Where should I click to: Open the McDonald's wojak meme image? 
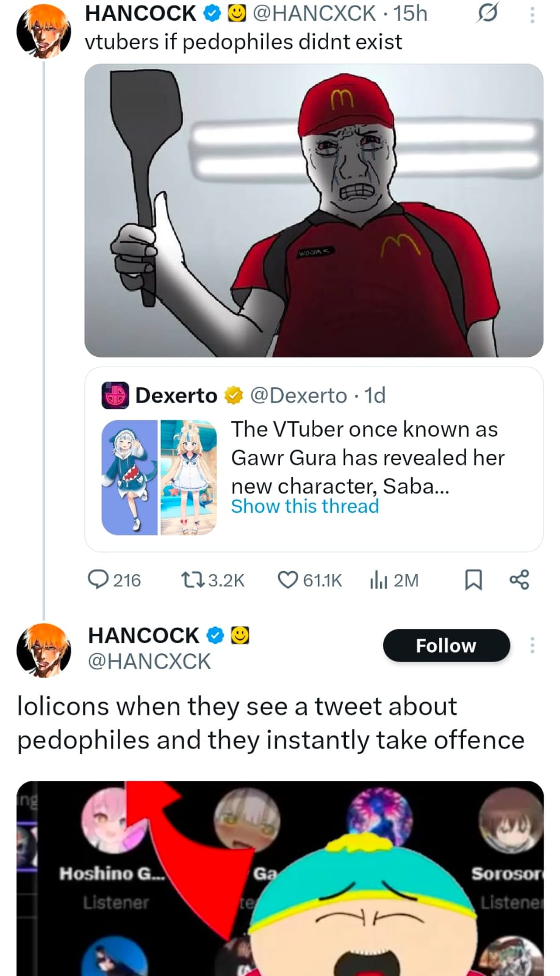314,210
